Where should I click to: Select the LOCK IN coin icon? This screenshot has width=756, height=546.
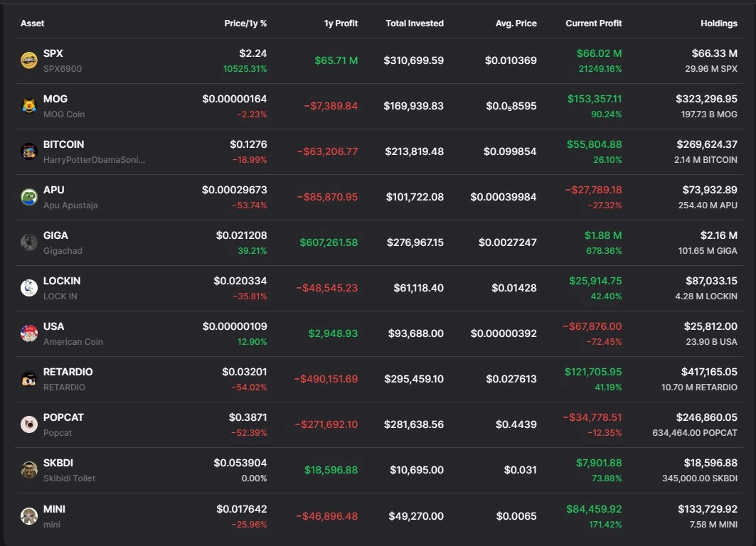point(29,287)
